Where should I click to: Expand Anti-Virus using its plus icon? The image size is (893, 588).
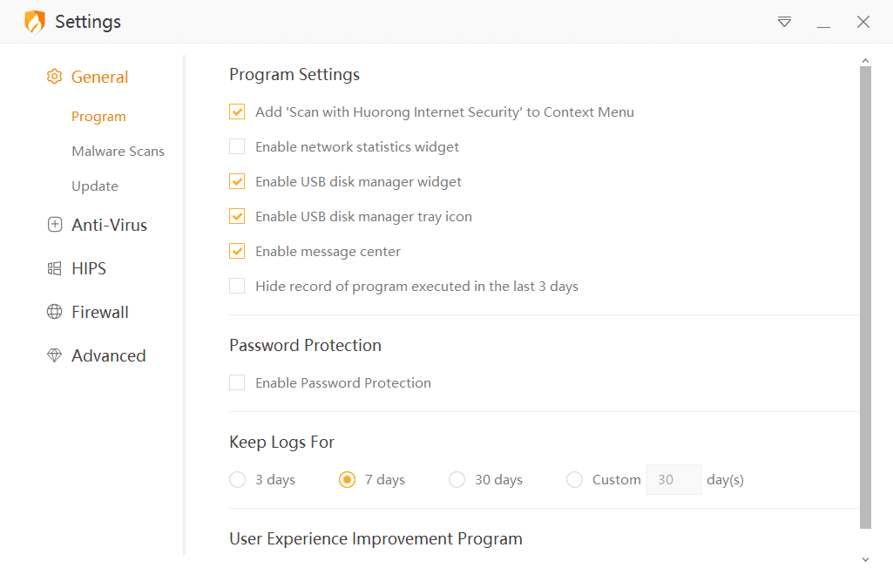point(54,225)
